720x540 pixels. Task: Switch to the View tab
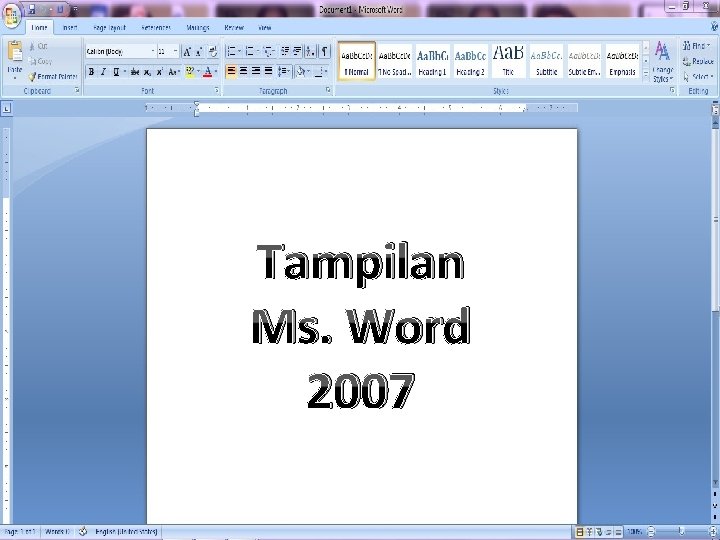point(264,28)
